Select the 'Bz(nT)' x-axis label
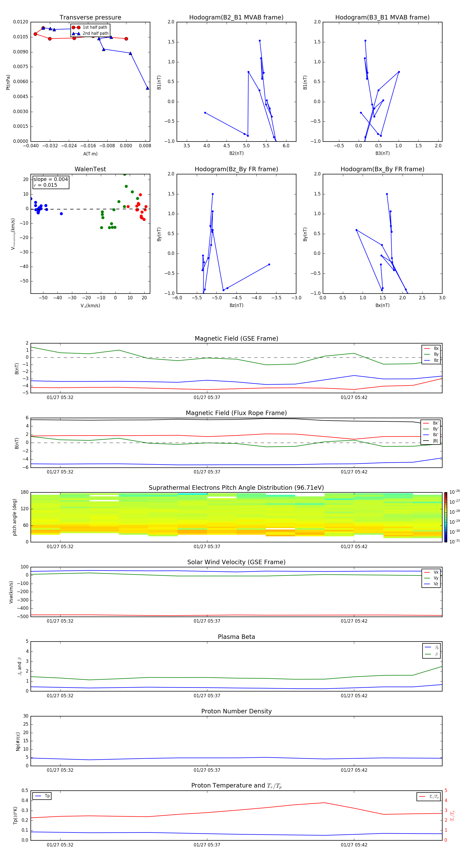This screenshot has width=473, height=868. (236, 305)
